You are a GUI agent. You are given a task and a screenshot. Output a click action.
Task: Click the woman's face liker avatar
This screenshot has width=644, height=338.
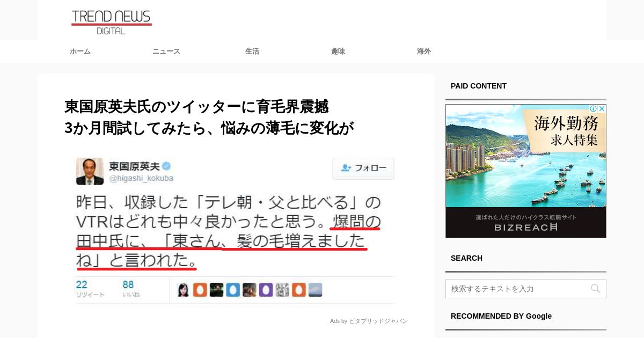184,290
